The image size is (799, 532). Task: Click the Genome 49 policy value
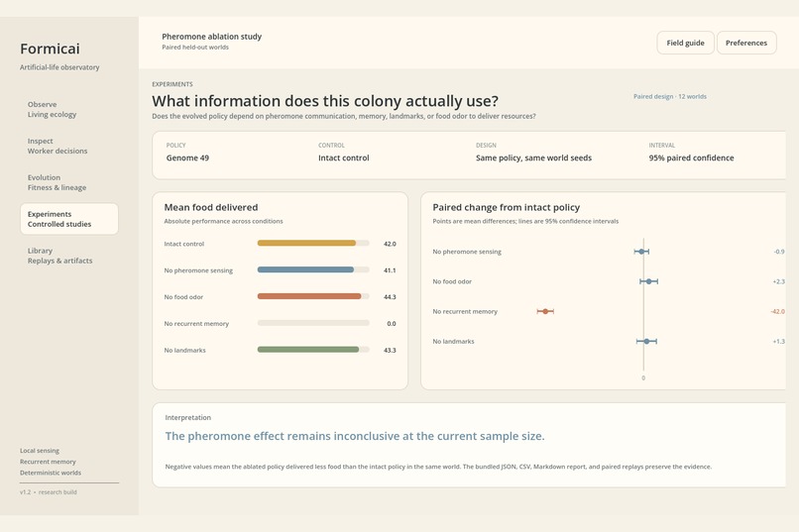pyautogui.click(x=187, y=158)
